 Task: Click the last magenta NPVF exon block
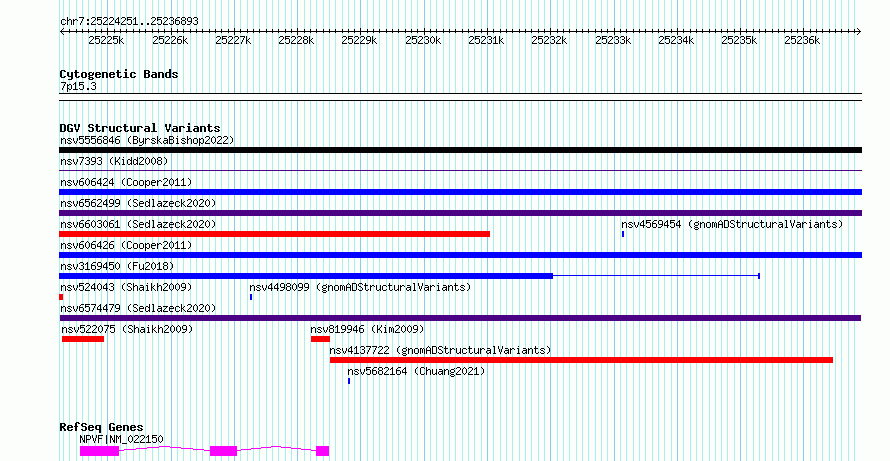(322, 451)
